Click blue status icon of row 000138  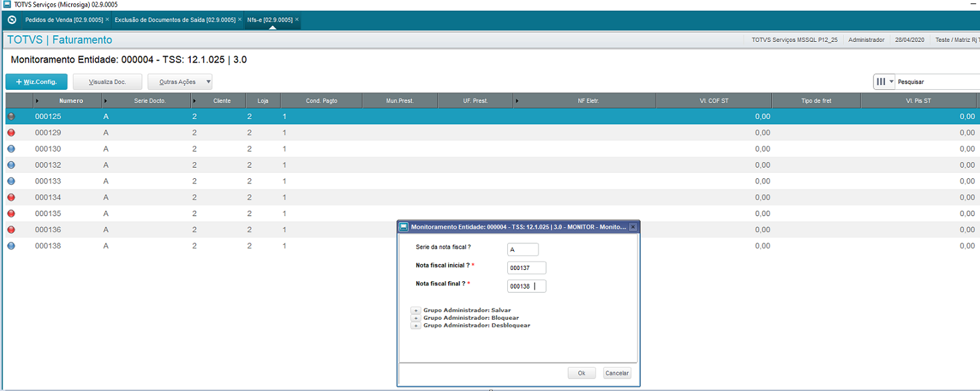11,245
